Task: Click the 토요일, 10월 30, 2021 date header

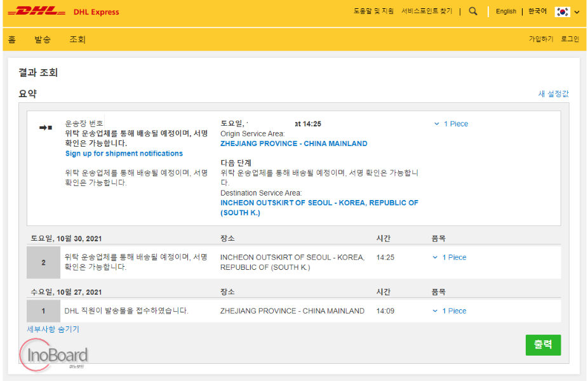Action: pyautogui.click(x=66, y=239)
